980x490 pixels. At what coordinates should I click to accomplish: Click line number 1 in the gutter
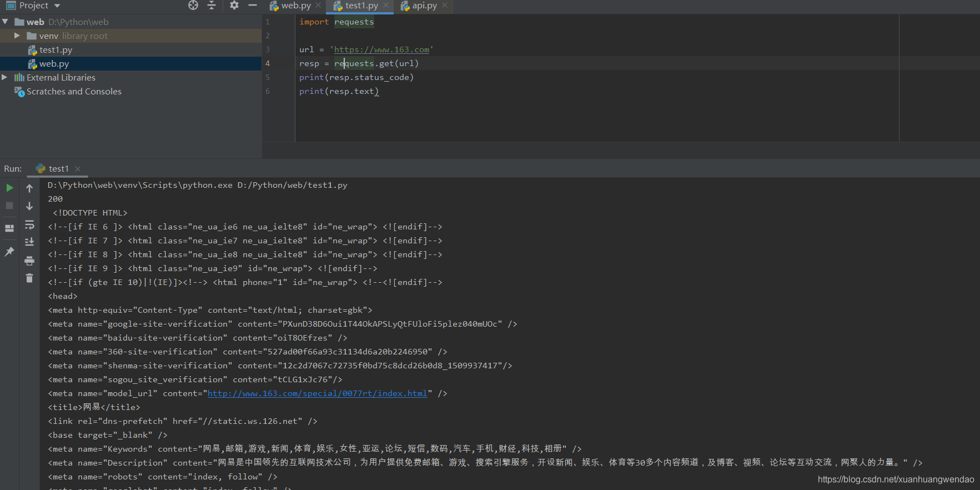[x=268, y=22]
